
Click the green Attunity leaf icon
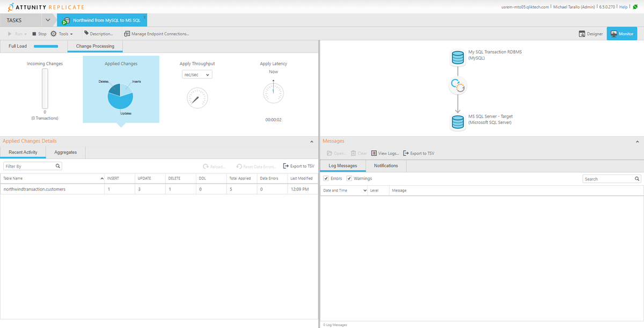point(635,7)
